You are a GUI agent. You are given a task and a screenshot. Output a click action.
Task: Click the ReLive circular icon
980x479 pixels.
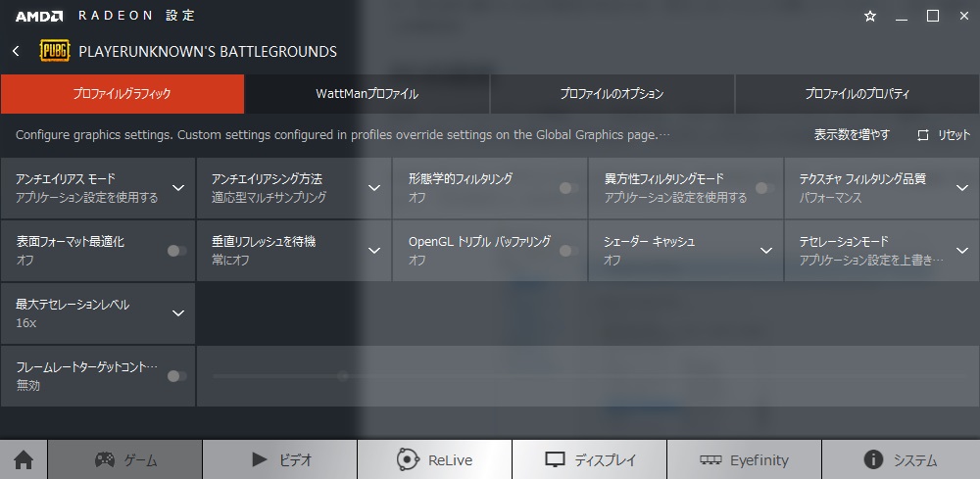[408, 460]
